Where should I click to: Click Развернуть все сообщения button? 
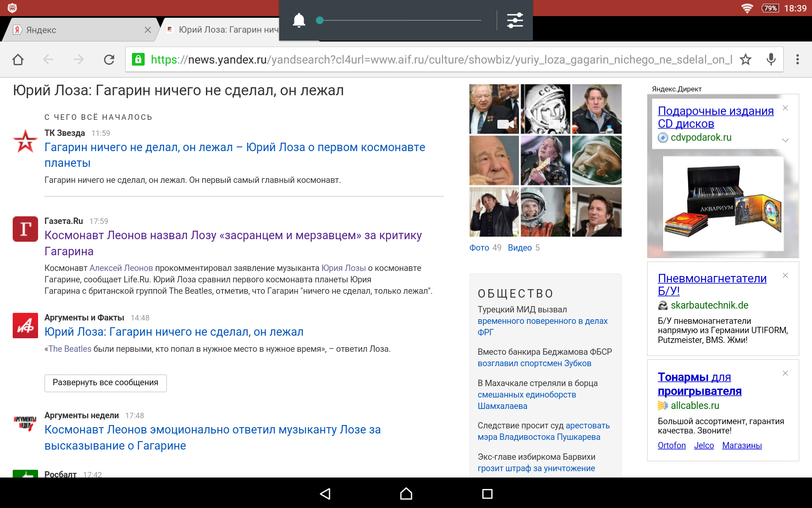tap(105, 383)
